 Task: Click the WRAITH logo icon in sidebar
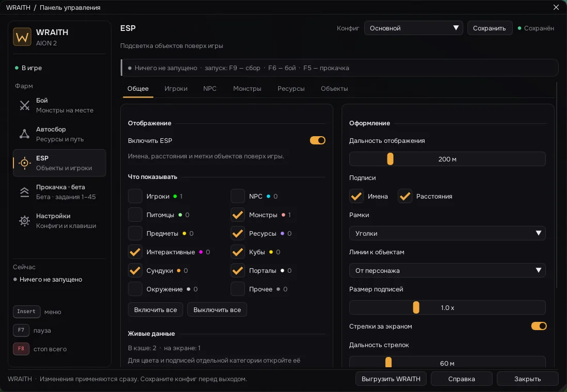coord(22,37)
